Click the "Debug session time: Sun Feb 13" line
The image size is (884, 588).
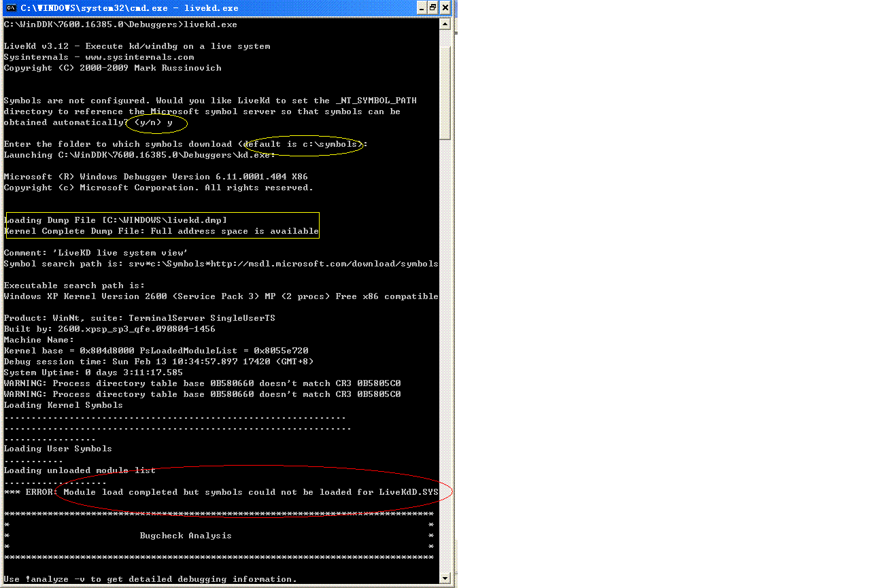[x=159, y=362]
